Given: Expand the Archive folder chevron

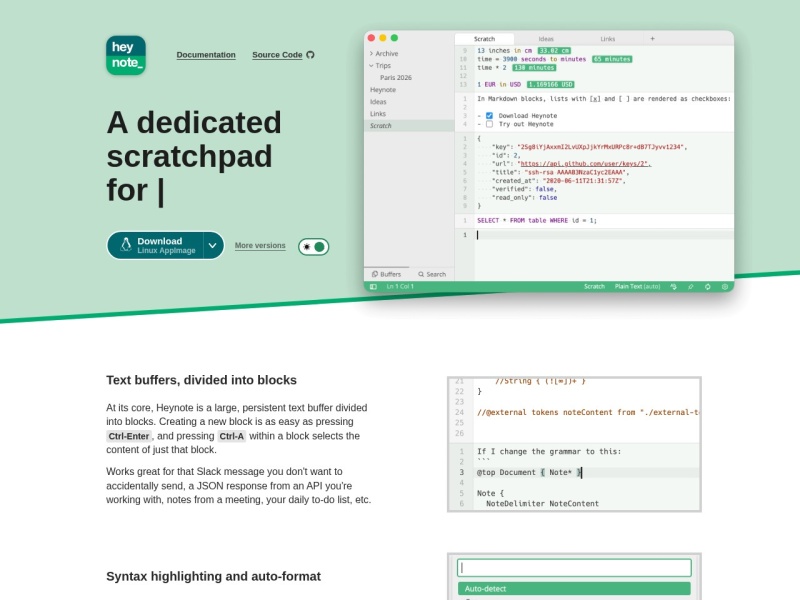Looking at the screenshot, I should [371, 54].
